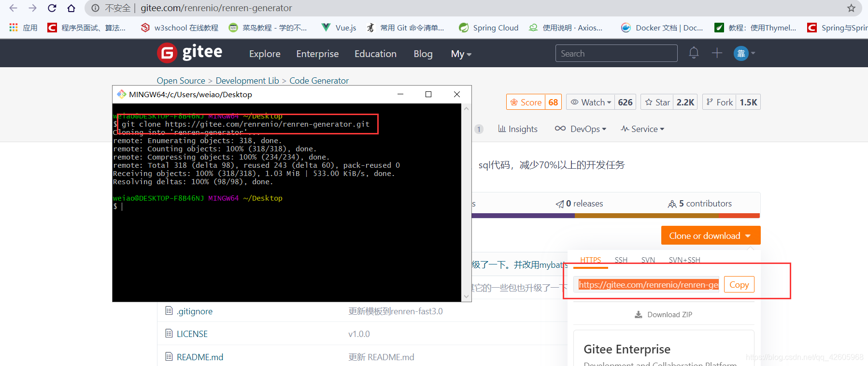
Task: Follow the Code Generator breadcrumb link
Action: (319, 81)
